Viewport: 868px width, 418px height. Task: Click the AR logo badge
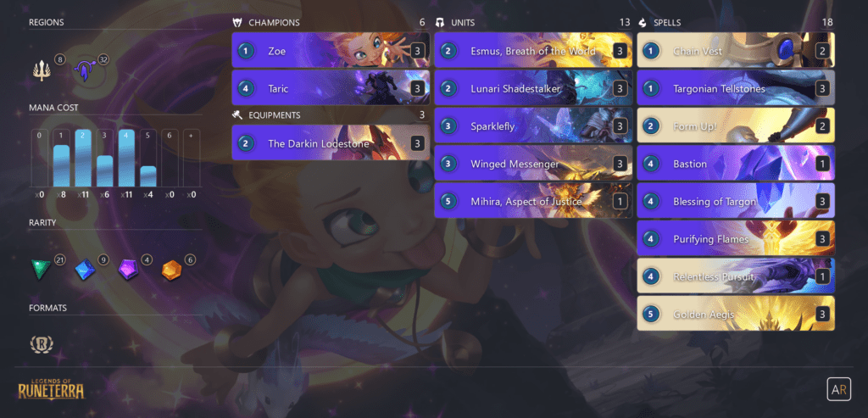(838, 389)
